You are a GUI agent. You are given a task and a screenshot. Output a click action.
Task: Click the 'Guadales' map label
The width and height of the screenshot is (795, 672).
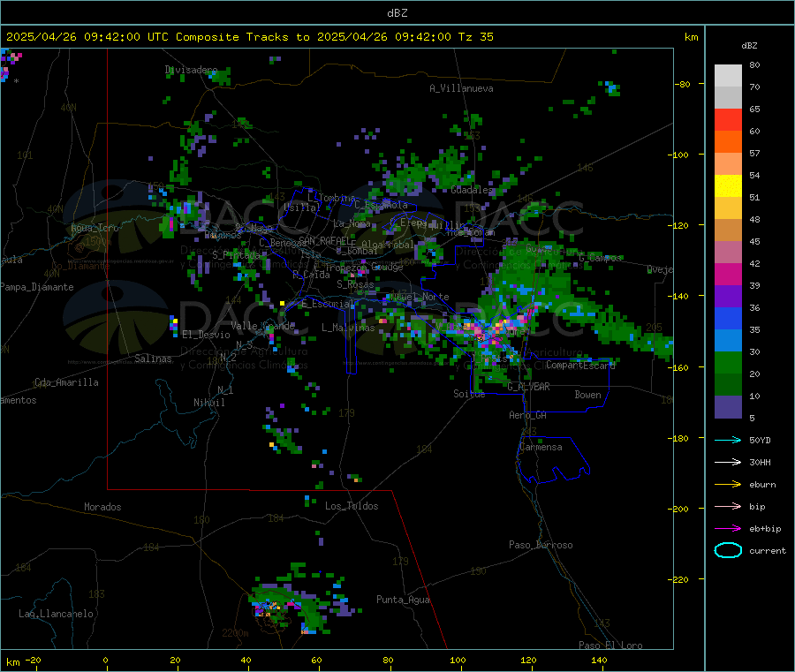coord(472,190)
